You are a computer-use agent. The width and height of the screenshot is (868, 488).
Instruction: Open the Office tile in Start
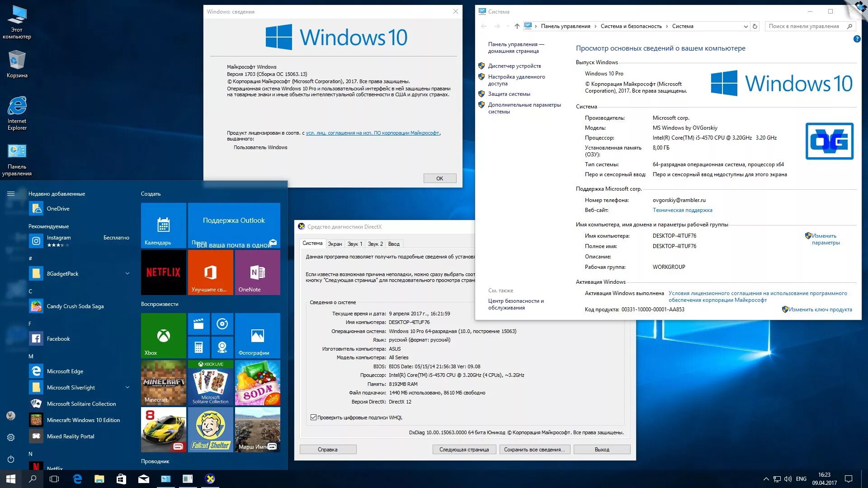coord(210,272)
